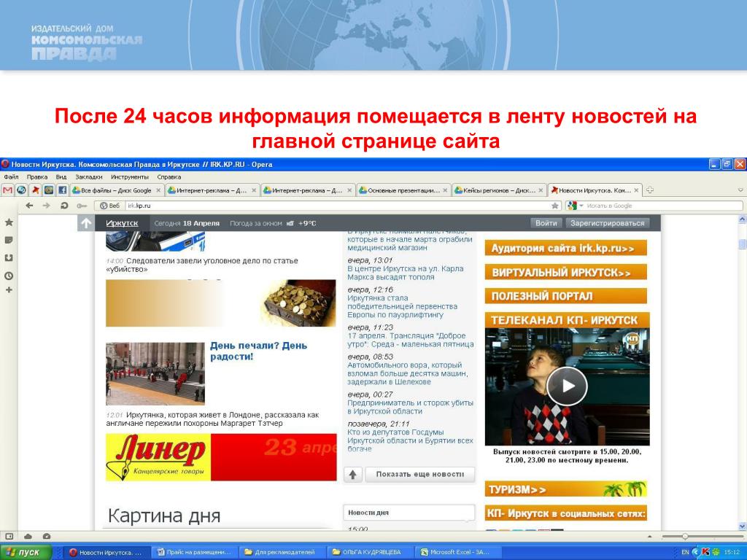Open news about powerlifting champion Иркутянка
This screenshot has width=747, height=560.
coord(402,306)
